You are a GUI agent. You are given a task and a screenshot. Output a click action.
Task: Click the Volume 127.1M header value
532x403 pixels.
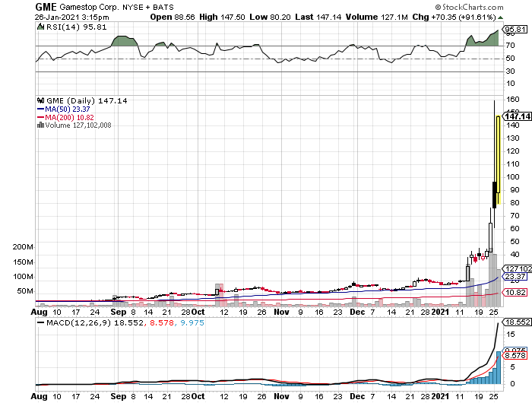(377, 17)
